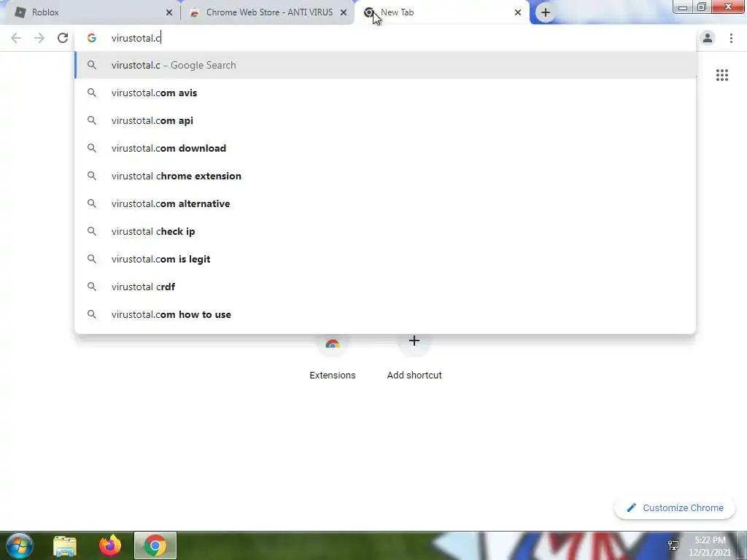
Task: Choose suggestion 'virustotal.com avis'
Action: (x=385, y=93)
